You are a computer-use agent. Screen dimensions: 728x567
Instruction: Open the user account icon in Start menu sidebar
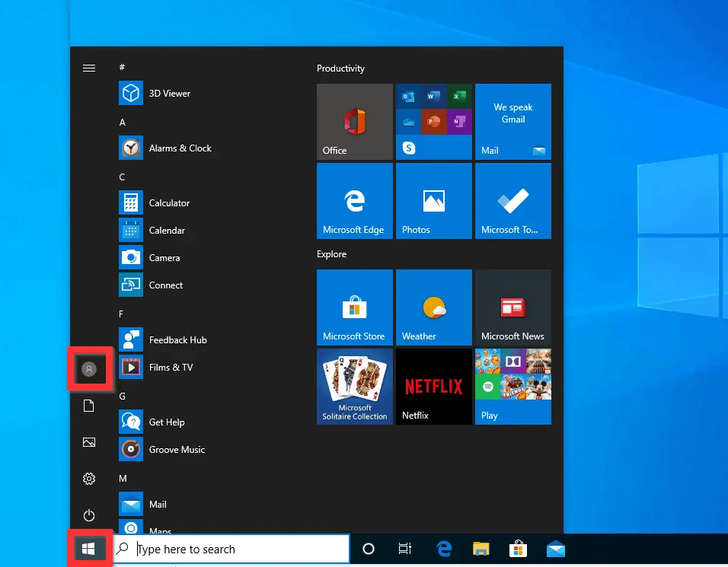pyautogui.click(x=89, y=368)
